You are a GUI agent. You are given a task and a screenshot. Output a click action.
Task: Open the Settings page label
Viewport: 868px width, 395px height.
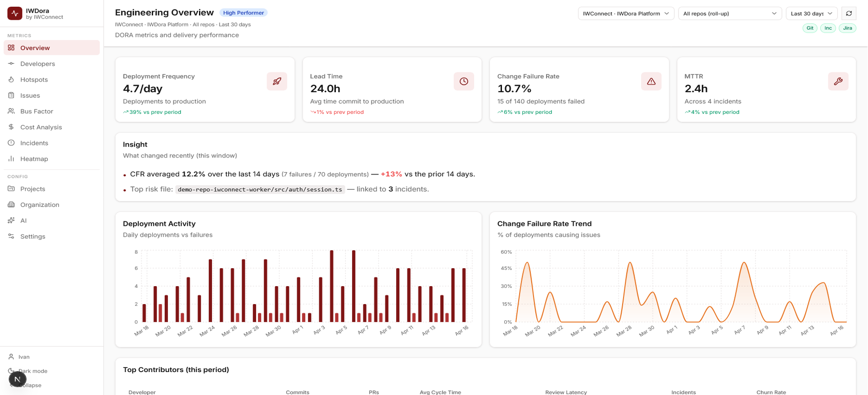click(x=33, y=236)
